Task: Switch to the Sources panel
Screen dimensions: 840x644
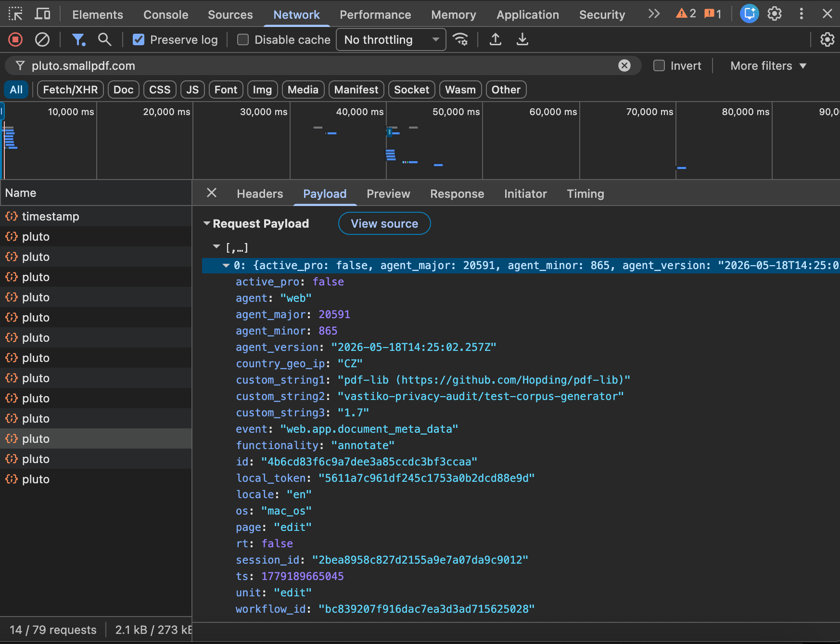Action: (x=230, y=14)
